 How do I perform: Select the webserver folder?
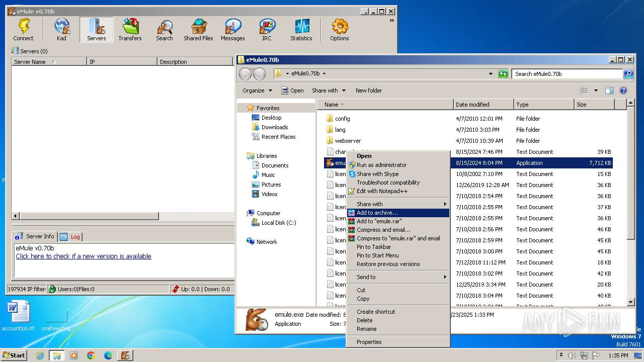click(x=343, y=141)
